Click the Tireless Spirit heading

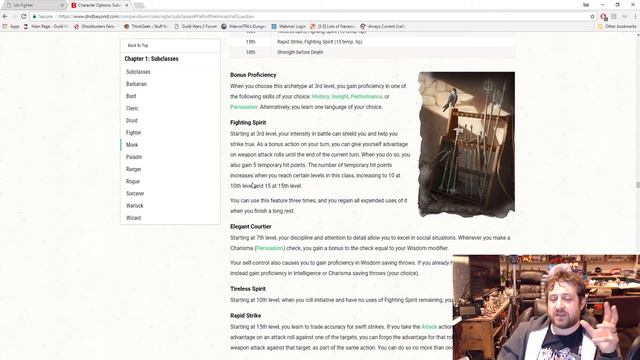pos(248,289)
